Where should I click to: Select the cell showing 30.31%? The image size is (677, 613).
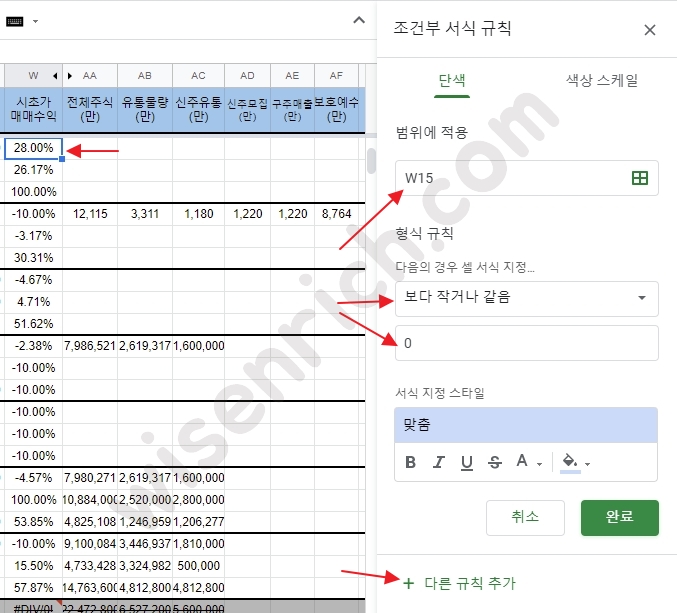[33, 258]
